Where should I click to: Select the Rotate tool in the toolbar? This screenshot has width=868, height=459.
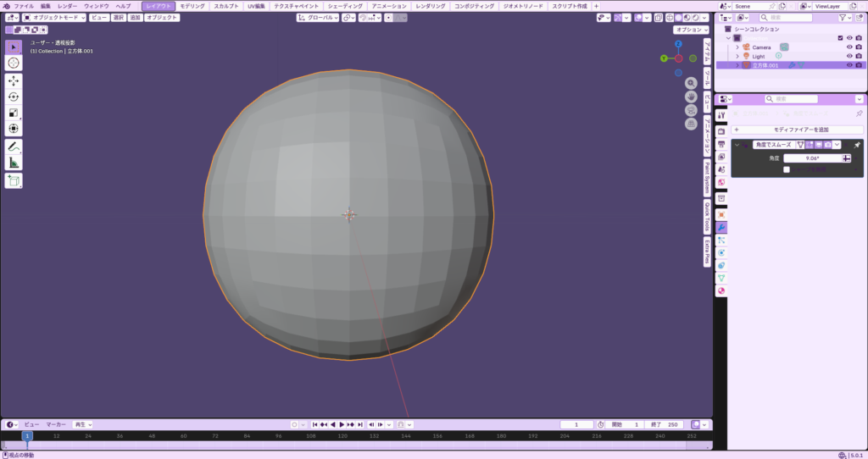click(x=14, y=97)
